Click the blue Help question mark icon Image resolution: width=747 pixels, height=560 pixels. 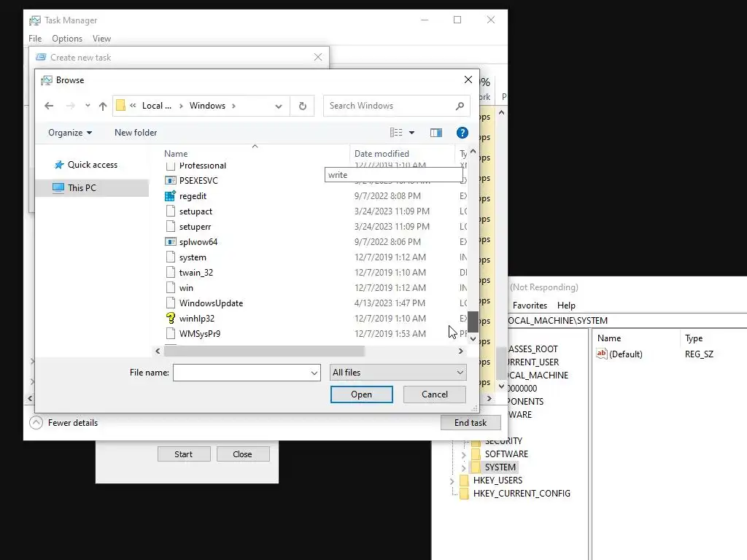[x=462, y=133]
